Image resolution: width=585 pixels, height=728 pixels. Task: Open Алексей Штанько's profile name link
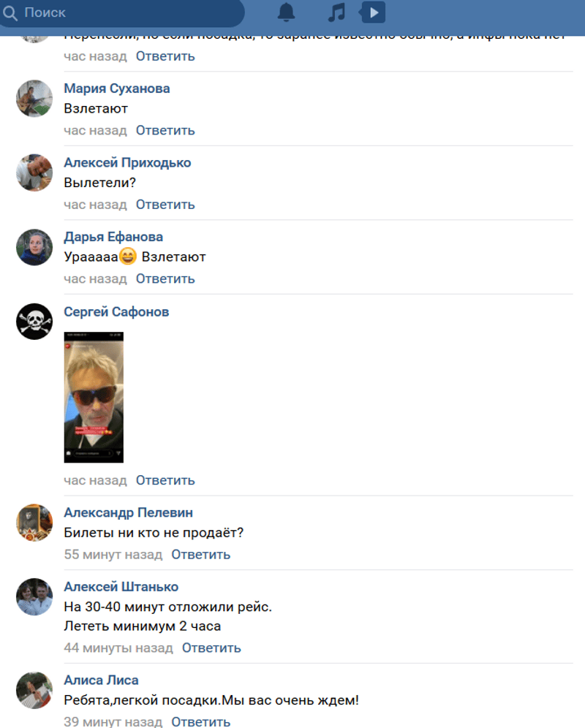(x=121, y=587)
